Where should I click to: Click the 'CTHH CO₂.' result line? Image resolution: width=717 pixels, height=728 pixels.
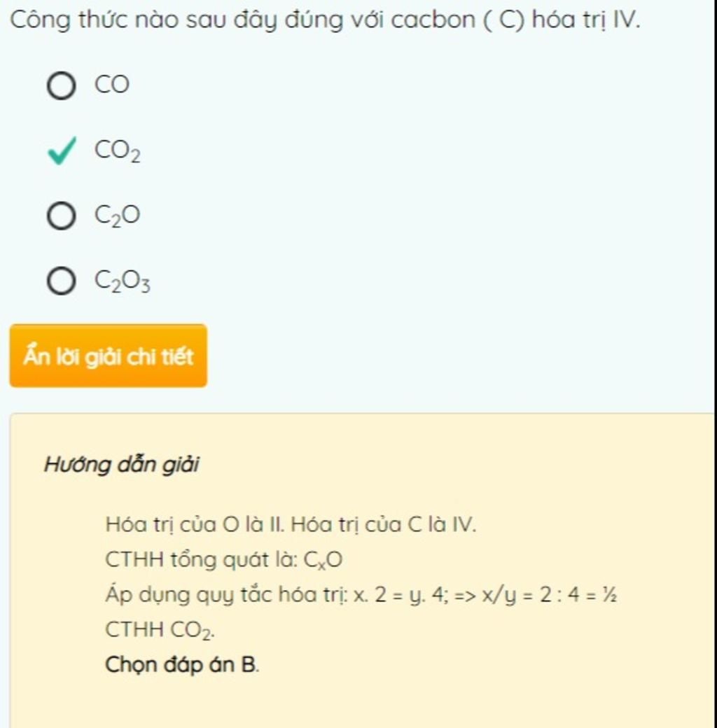pyautogui.click(x=160, y=631)
